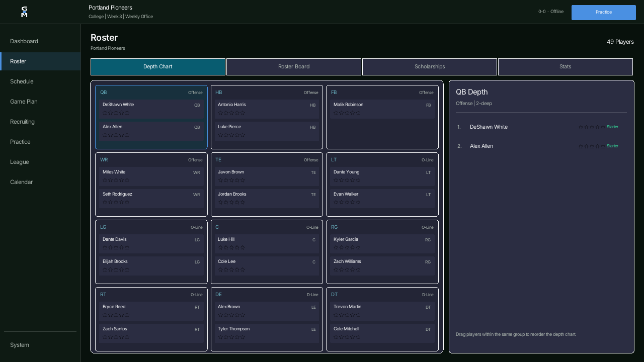Select Zach Santos RT row
Image resolution: width=644 pixels, height=362 pixels.
[151, 333]
